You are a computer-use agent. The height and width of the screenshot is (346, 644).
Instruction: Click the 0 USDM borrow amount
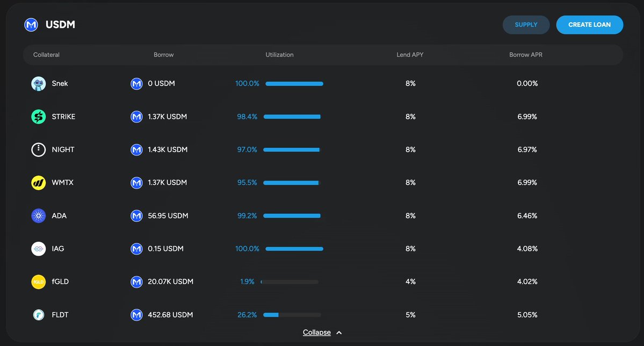[x=162, y=83]
